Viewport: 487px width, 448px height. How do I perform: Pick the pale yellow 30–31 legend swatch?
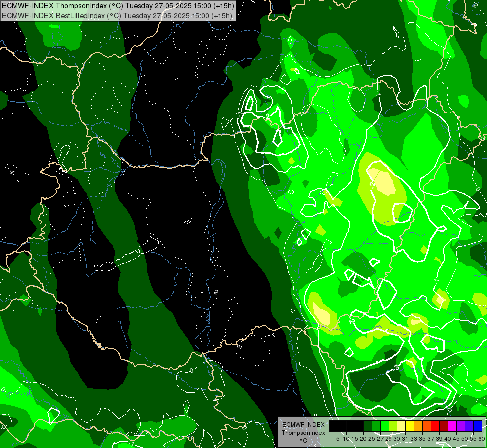point(401,426)
